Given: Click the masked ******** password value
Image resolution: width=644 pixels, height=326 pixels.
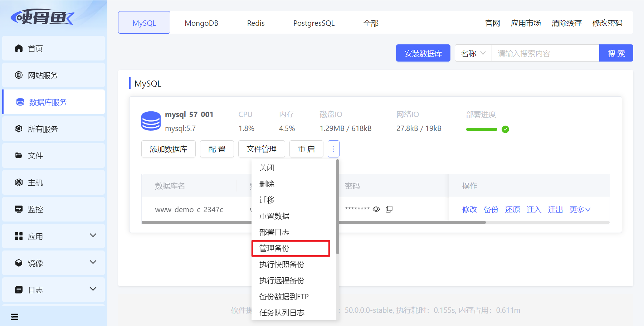Looking at the screenshot, I should click(357, 209).
